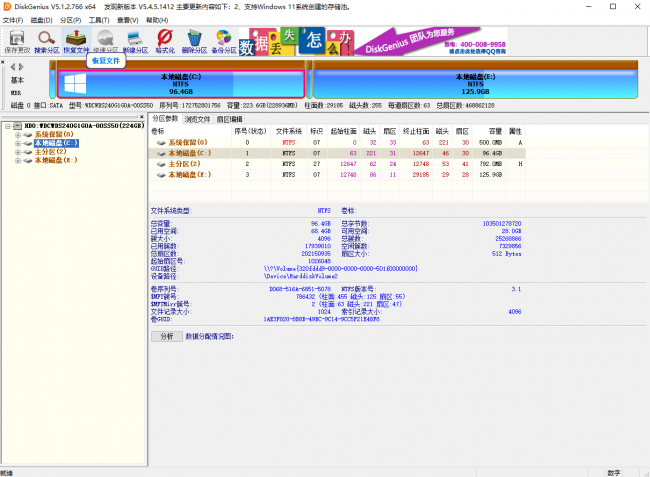Viewport: 650px width, 477px height.
Task: Select 主分区(2) in the disk tree
Action: (x=50, y=152)
